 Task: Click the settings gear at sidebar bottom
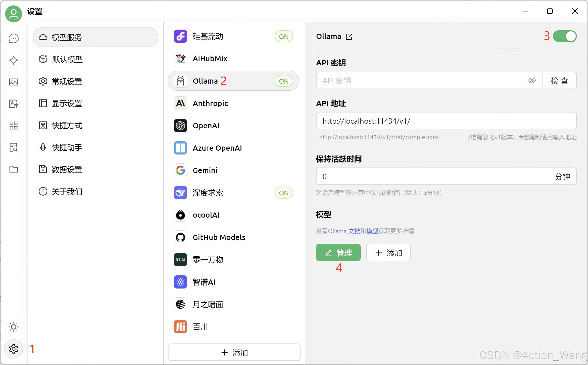(14, 349)
